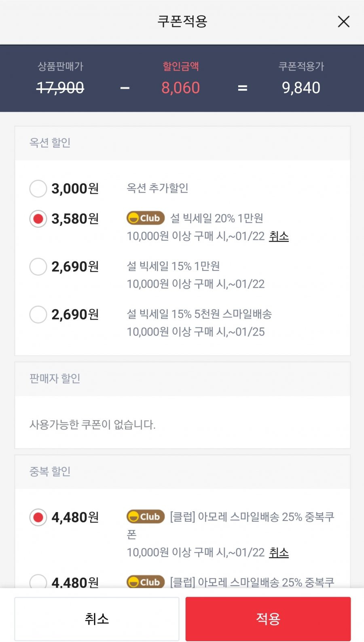Click the 8,060 할인금액 value
Screen dimensions: 364x642
181,88
